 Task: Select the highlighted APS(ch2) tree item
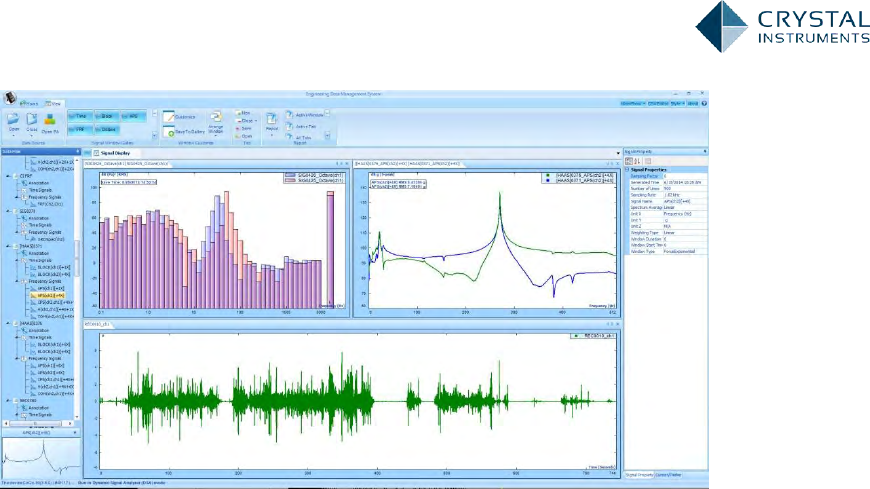pyautogui.click(x=50, y=296)
